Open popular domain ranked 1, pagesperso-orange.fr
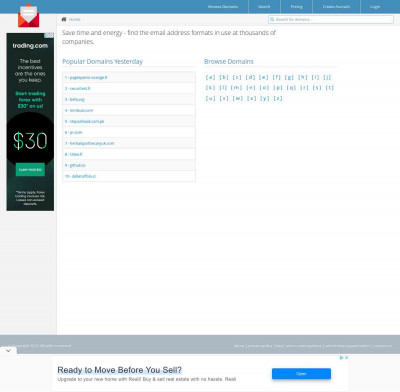The width and height of the screenshot is (400, 392). point(86,77)
